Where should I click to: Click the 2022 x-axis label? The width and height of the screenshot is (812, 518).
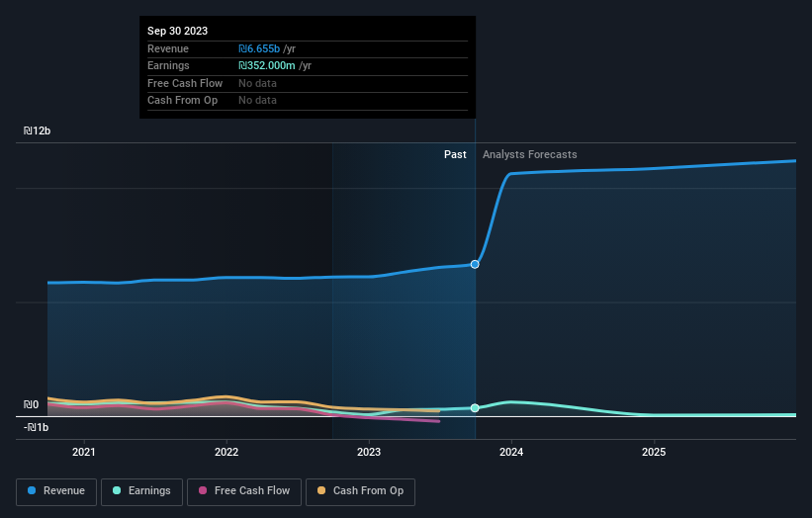(x=226, y=453)
